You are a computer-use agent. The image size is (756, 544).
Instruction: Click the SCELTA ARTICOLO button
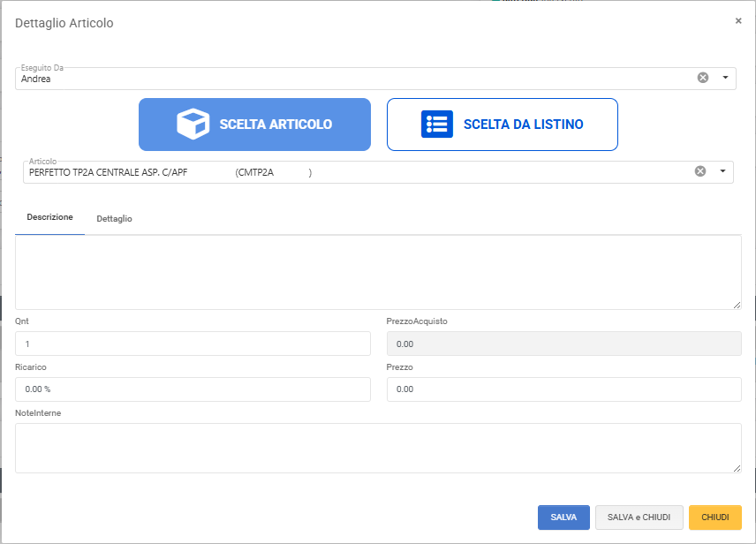(x=254, y=125)
